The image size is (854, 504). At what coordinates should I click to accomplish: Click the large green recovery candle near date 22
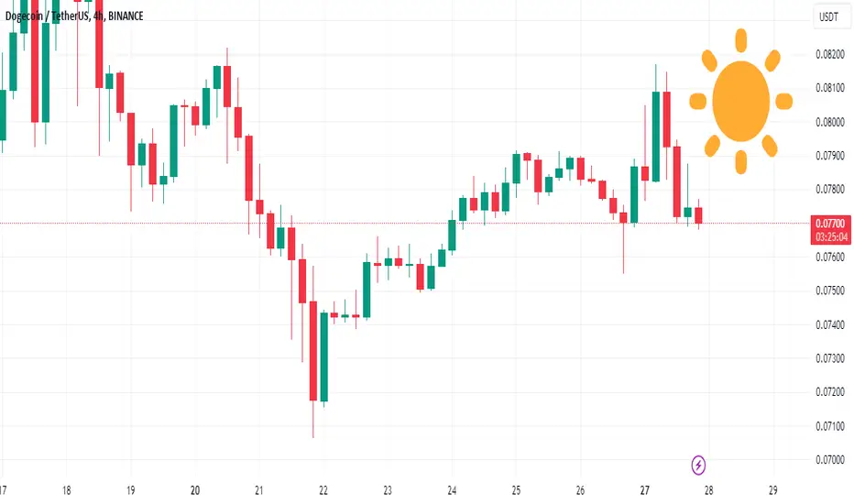tap(324, 356)
